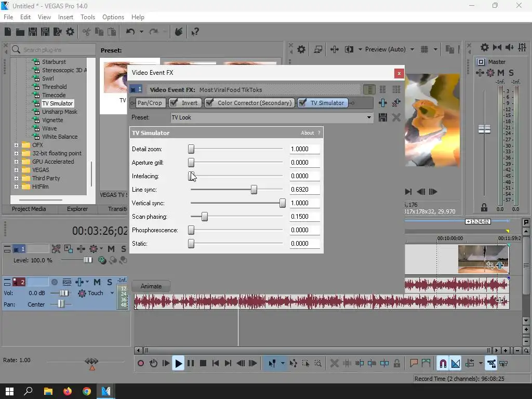The height and width of the screenshot is (399, 532).
Task: Expand the GPU Accelerated folder
Action: tap(16, 162)
